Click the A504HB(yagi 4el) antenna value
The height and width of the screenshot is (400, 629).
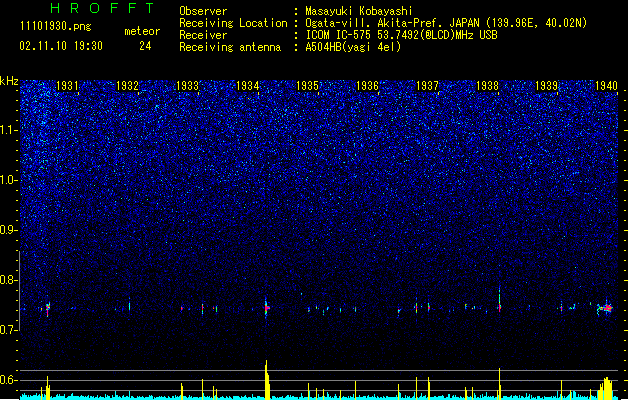pyautogui.click(x=353, y=47)
